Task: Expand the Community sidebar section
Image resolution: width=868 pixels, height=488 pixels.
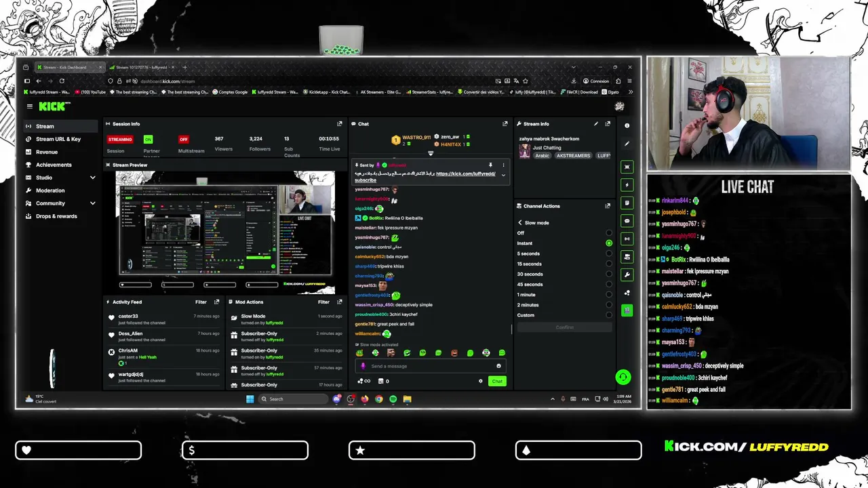Action: (92, 203)
